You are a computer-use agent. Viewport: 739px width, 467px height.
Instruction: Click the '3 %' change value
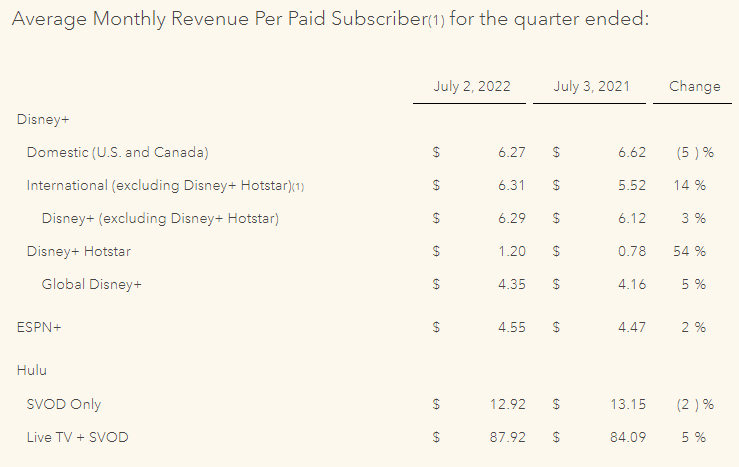pyautogui.click(x=694, y=218)
